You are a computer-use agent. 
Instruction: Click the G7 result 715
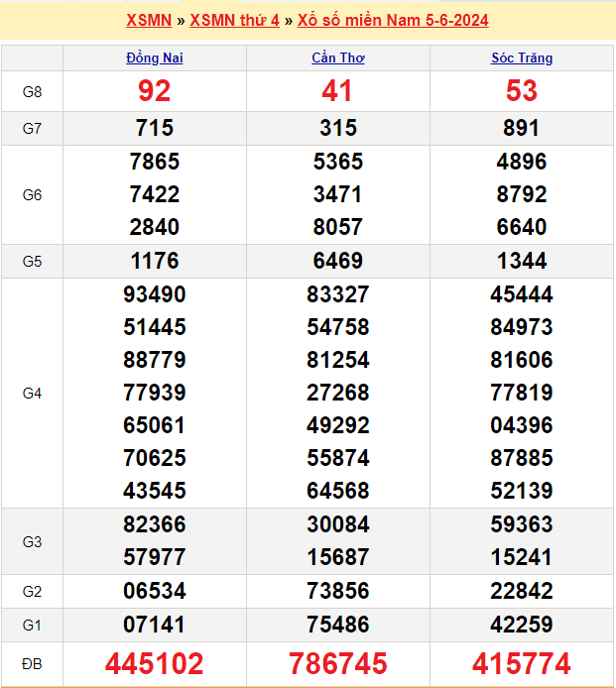(155, 128)
